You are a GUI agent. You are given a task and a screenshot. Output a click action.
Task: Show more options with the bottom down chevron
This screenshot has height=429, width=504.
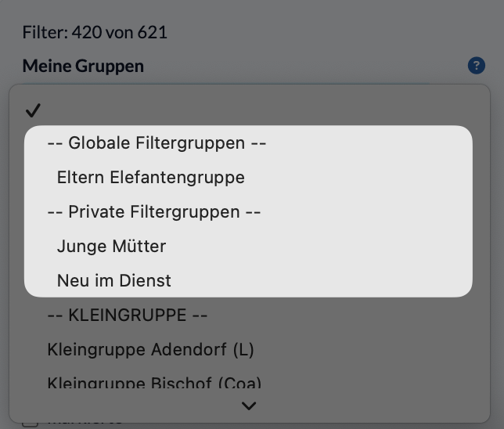(x=249, y=406)
